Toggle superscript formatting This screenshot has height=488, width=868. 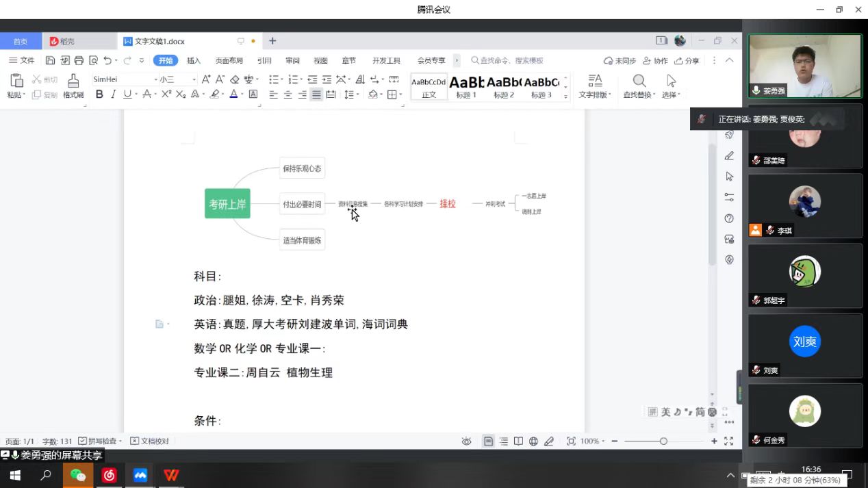point(166,94)
